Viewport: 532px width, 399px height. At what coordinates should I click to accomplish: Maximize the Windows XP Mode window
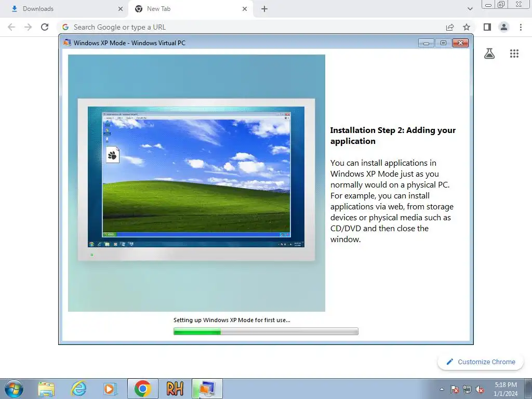tap(443, 43)
